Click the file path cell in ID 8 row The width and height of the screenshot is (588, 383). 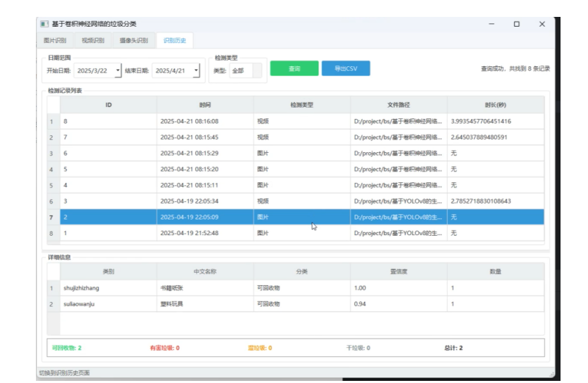click(x=399, y=121)
